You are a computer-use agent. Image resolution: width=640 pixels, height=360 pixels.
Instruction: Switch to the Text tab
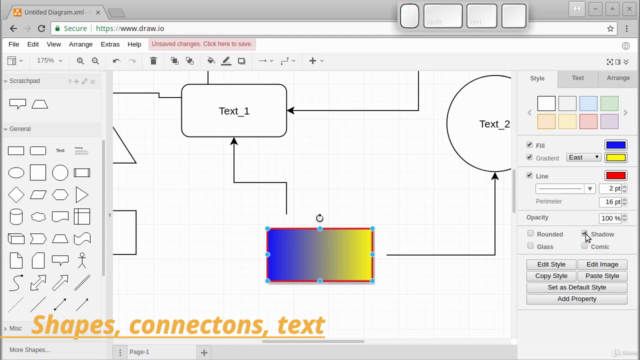(x=578, y=78)
